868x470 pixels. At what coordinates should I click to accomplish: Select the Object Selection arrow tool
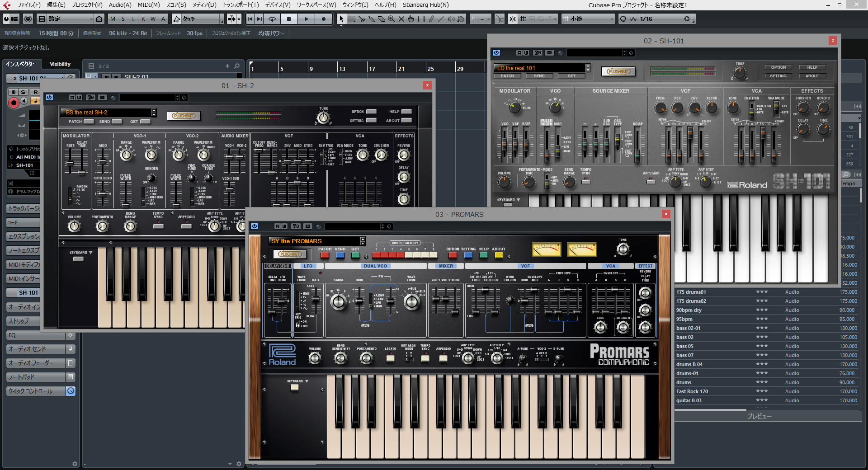pyautogui.click(x=341, y=19)
